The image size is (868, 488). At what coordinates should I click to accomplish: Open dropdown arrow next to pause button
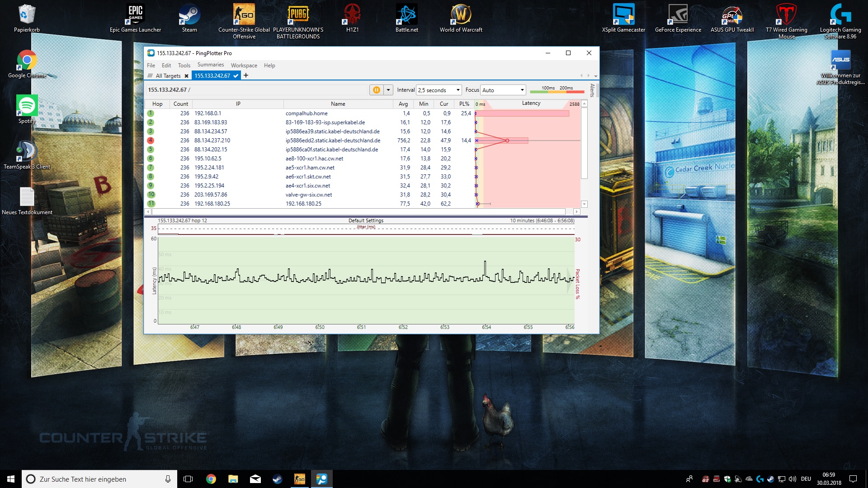(x=388, y=90)
